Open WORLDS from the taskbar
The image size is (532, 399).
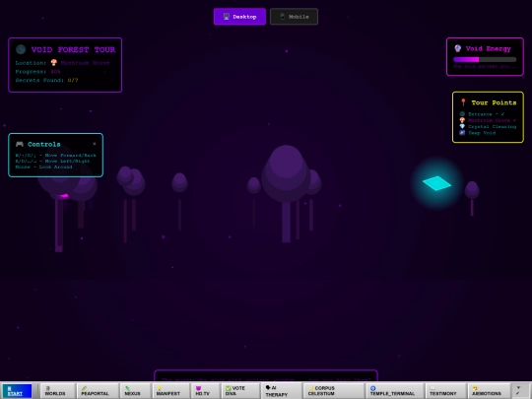point(57,391)
